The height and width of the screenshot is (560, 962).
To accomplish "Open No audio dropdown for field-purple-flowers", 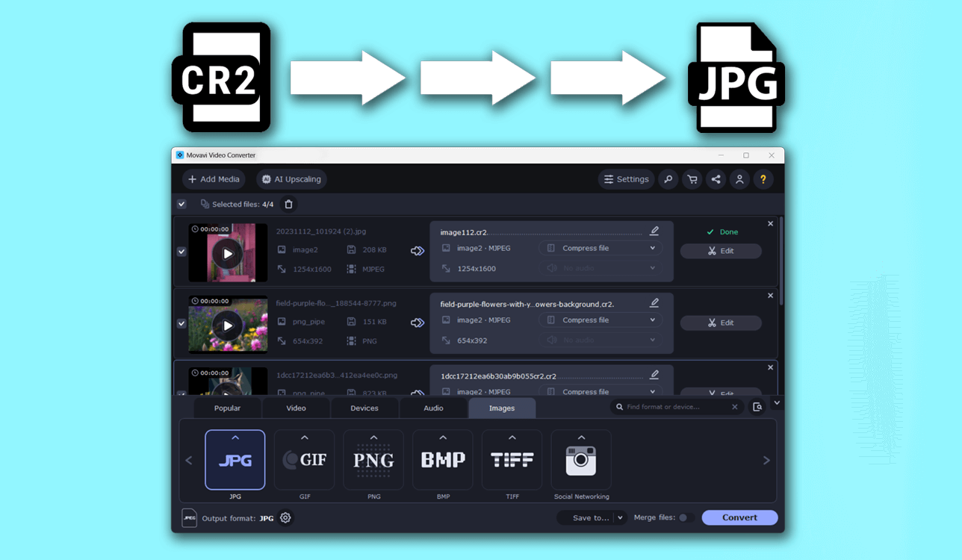I will click(x=601, y=340).
